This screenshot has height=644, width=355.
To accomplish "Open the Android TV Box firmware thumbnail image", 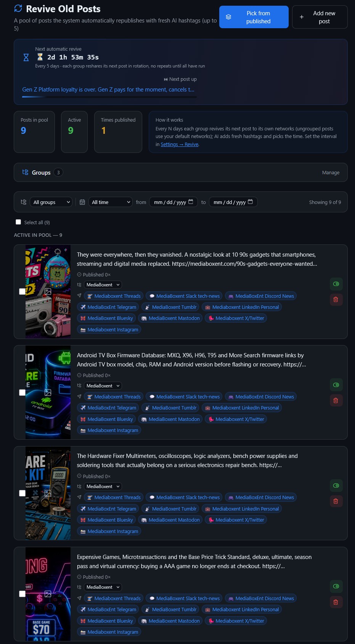I will click(48, 392).
